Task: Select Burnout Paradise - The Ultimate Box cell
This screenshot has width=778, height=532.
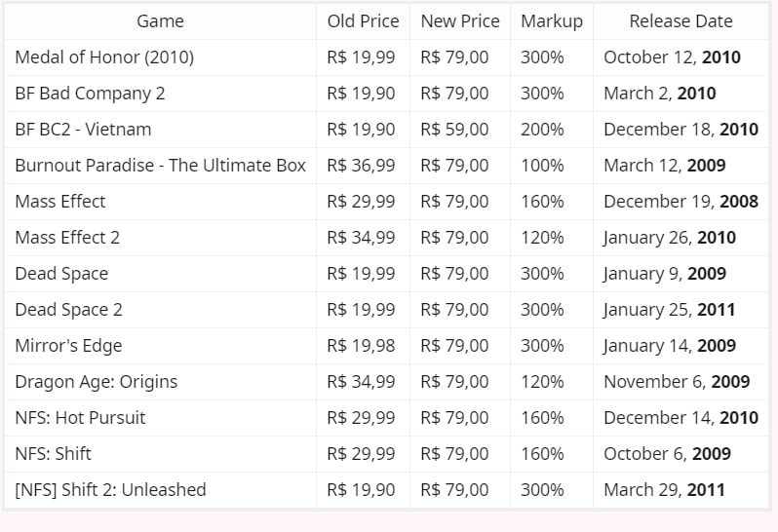Action: (160, 166)
